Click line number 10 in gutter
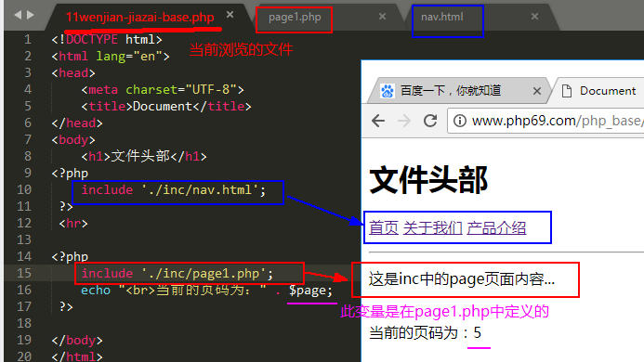This screenshot has height=362, width=644. 24,189
